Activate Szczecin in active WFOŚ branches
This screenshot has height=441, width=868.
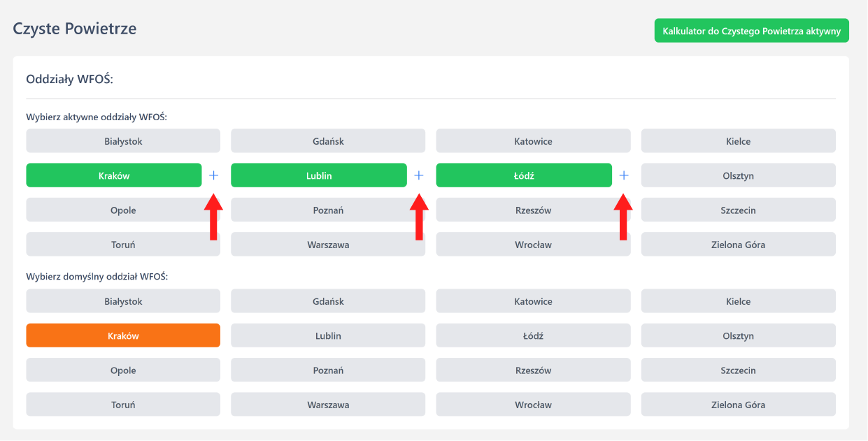738,210
